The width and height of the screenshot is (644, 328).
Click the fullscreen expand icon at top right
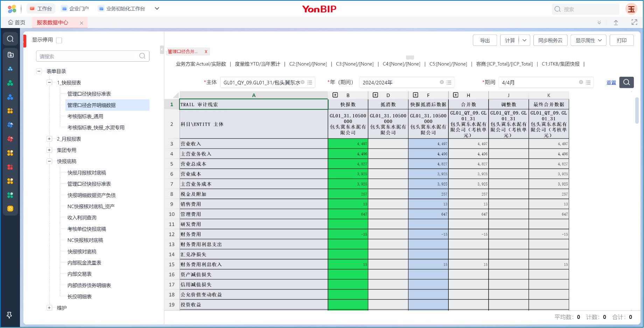click(x=634, y=22)
